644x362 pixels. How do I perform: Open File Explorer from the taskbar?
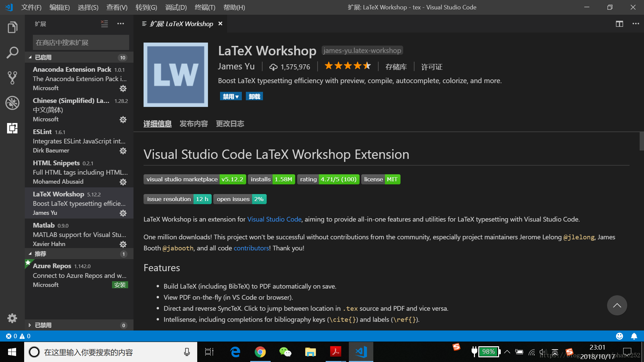[x=311, y=352]
